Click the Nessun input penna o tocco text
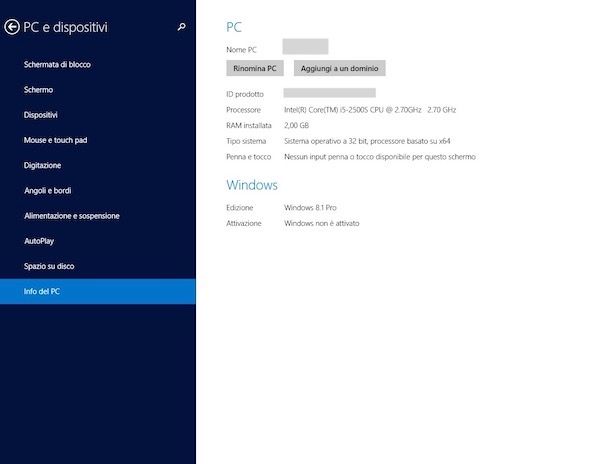 click(380, 157)
